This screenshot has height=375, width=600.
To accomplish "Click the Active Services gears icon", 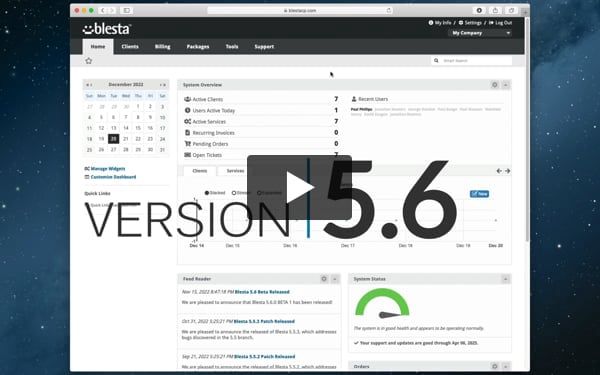I will 188,121.
